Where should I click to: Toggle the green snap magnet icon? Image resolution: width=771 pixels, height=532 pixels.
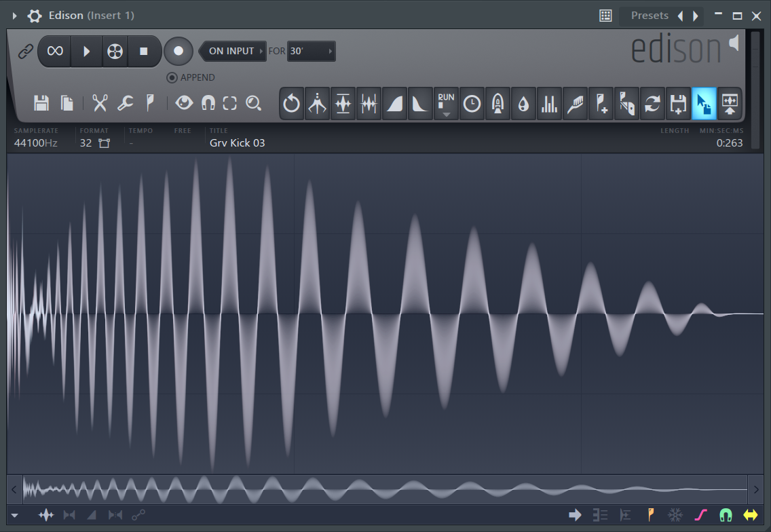tap(726, 515)
